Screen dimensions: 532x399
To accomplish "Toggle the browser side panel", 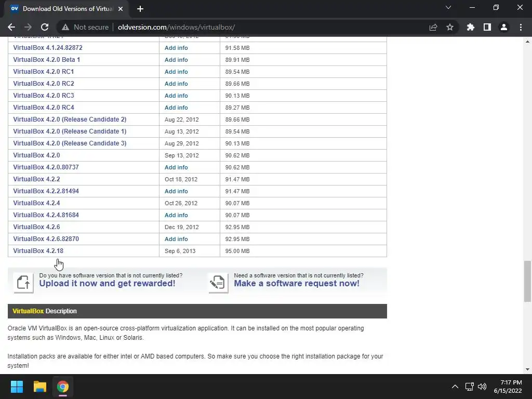I will [x=487, y=27].
